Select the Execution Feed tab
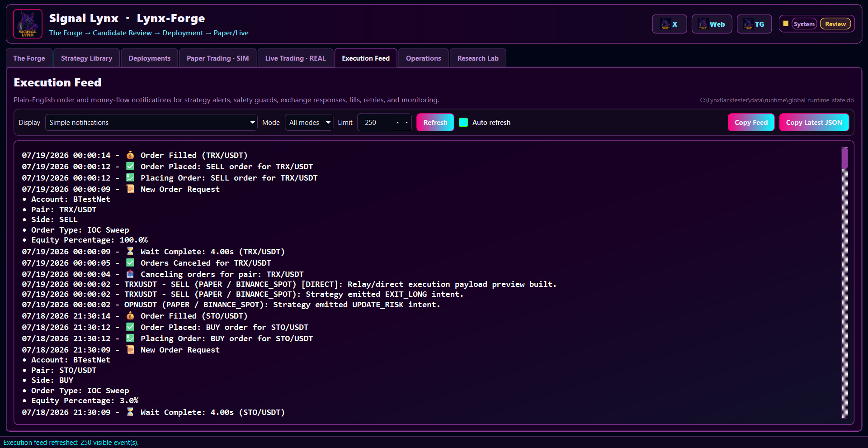Viewport: 868px width, 448px height. pyautogui.click(x=366, y=58)
